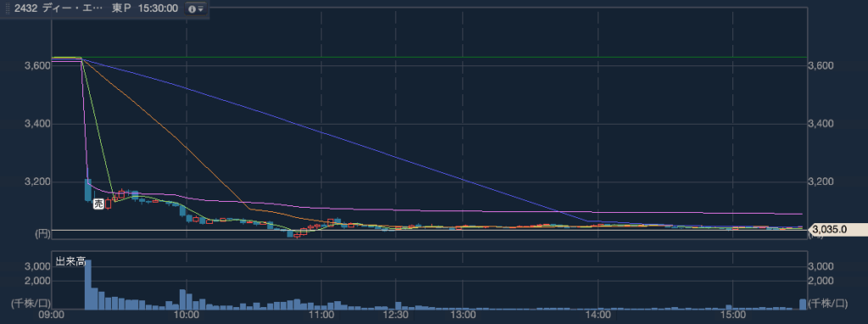The width and height of the screenshot is (868, 324).
Task: Click the right 3,200 price axis label
Action: click(x=821, y=182)
